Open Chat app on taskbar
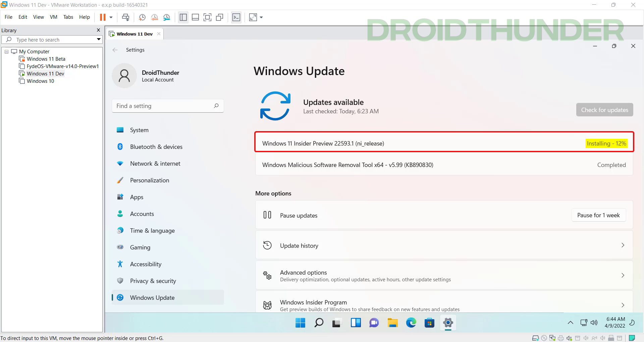The width and height of the screenshot is (644, 342). 374,323
